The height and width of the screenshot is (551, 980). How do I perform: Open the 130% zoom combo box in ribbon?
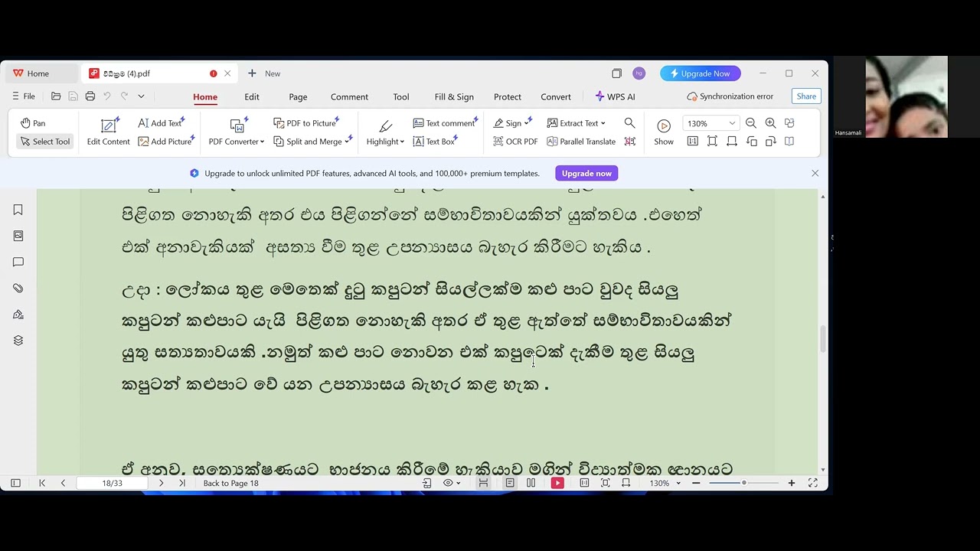tap(710, 123)
